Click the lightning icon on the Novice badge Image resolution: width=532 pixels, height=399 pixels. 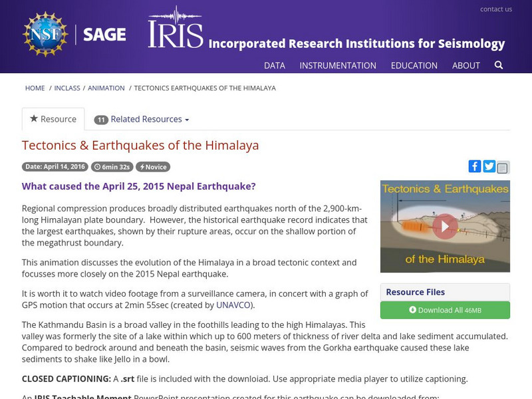pyautogui.click(x=142, y=166)
